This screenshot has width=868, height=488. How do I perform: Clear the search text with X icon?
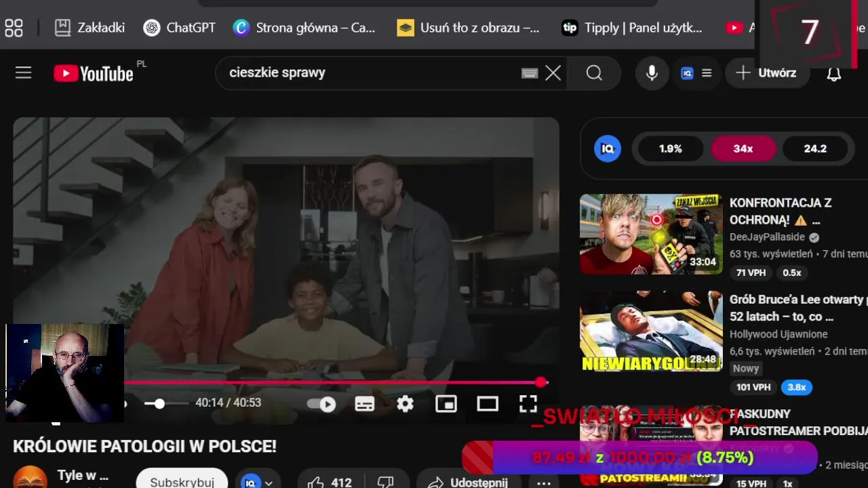pos(553,73)
